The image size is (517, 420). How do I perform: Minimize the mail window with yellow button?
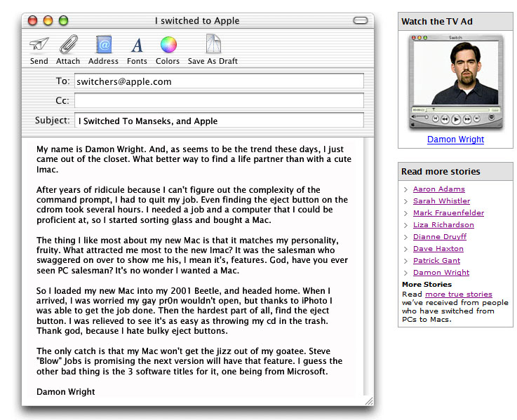pyautogui.click(x=48, y=20)
